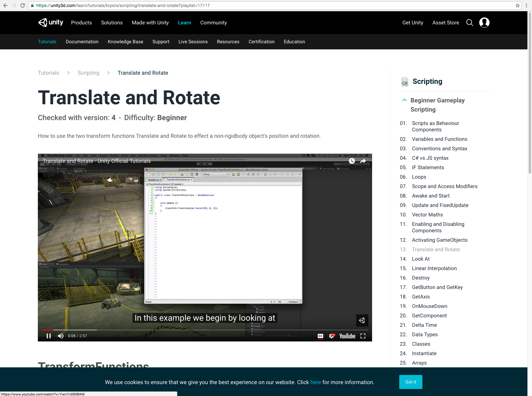Screen dimensions: 532x396
Task: Open lesson IF Statements
Action: [428, 167]
